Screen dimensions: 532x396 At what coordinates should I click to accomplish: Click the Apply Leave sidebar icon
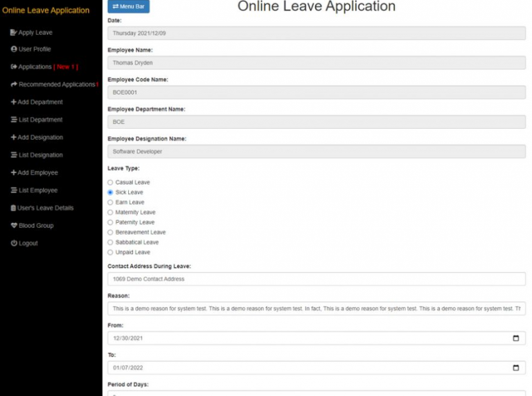click(x=13, y=33)
